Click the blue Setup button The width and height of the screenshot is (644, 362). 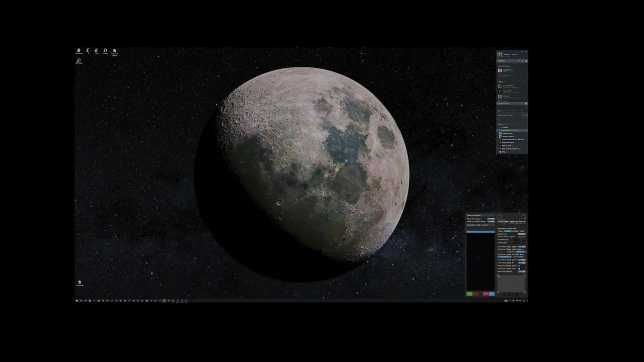click(492, 294)
